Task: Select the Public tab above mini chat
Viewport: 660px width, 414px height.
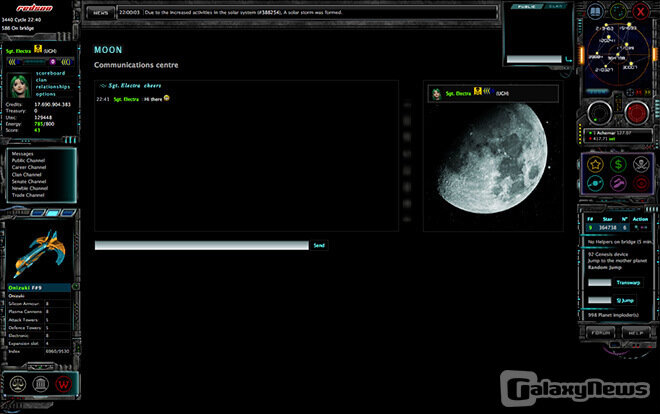Action: 526,7
